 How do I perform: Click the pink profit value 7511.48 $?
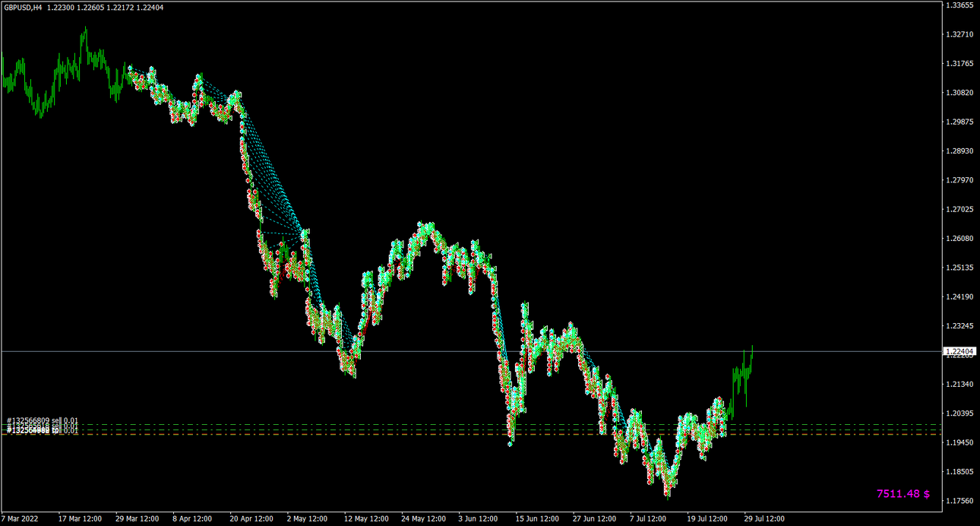tap(903, 494)
